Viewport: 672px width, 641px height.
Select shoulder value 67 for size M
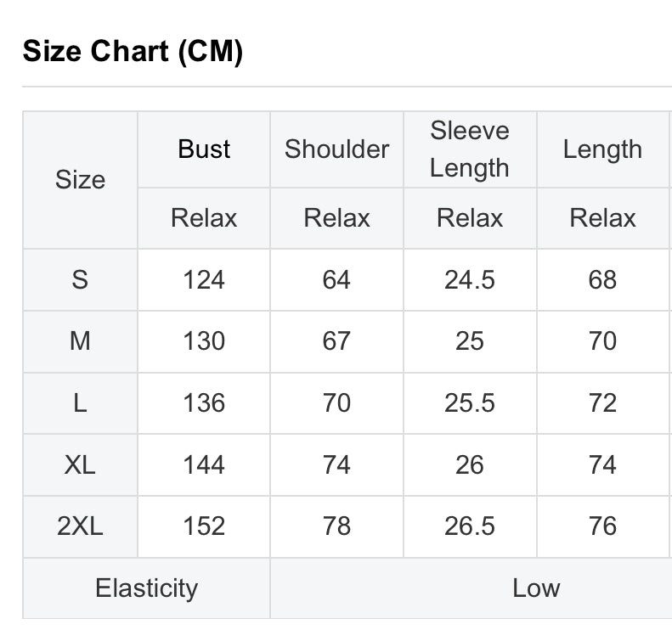click(336, 341)
